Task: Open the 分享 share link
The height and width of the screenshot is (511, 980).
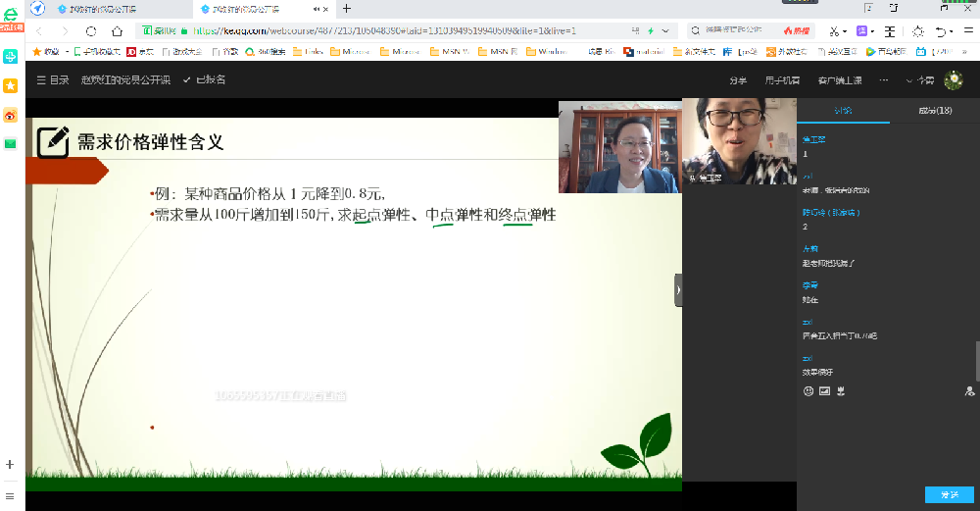Action: tap(738, 80)
